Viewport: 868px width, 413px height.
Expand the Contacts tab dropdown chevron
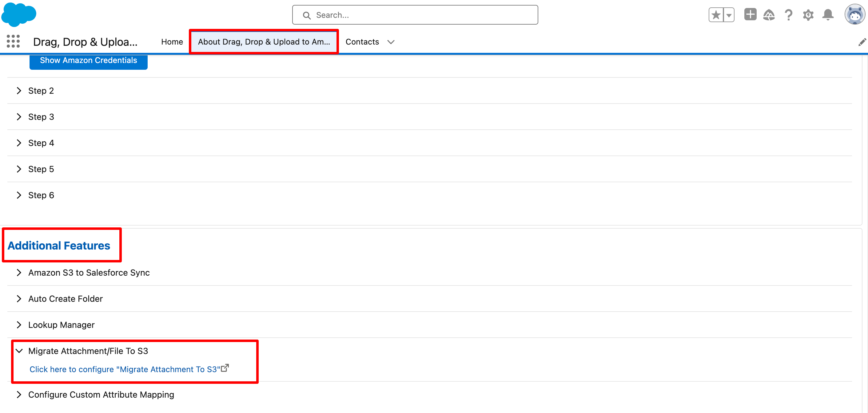pyautogui.click(x=391, y=42)
